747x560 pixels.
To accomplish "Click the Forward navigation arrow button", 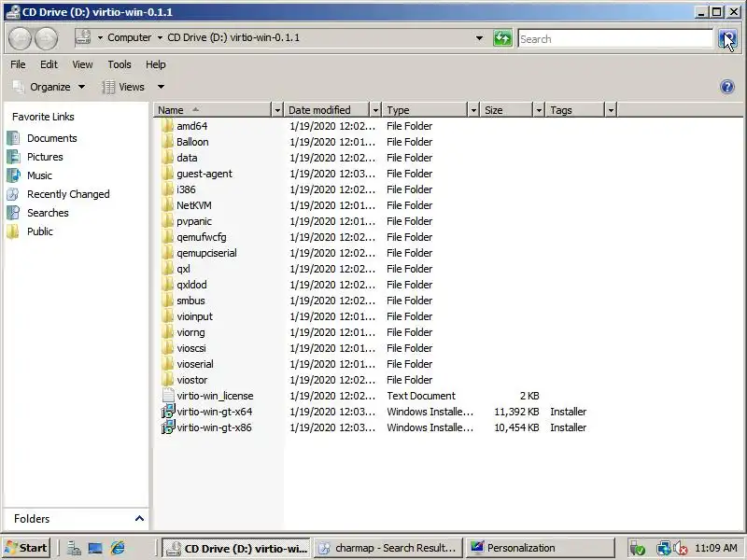I will (46, 38).
